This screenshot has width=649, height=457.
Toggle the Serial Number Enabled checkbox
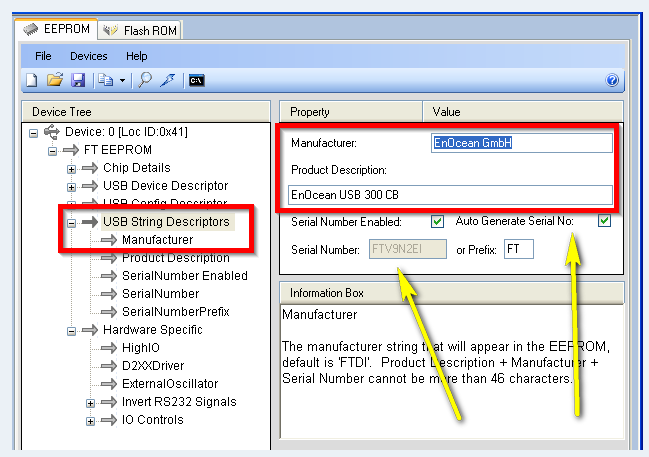(437, 221)
